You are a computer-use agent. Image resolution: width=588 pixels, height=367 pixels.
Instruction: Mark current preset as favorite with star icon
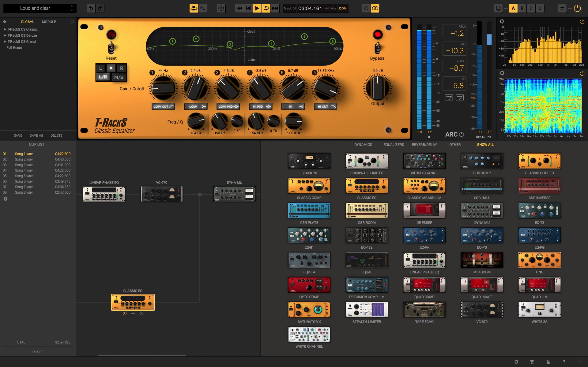coord(5,22)
